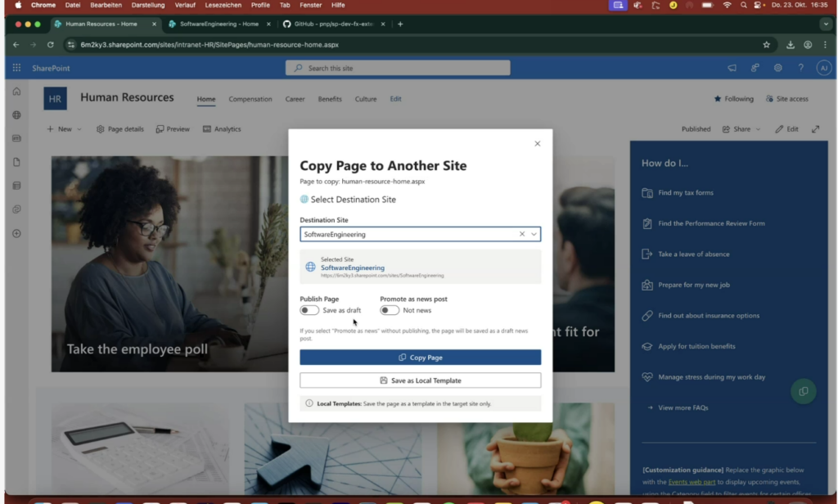Close the Copy Page dialog
Image resolution: width=838 pixels, height=504 pixels.
point(537,144)
